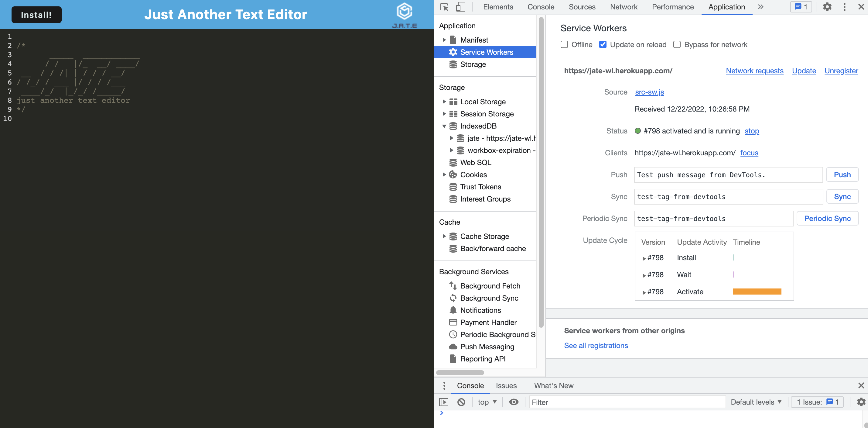Click the console Filter input field
Viewport: 868px width, 428px height.
coord(627,402)
